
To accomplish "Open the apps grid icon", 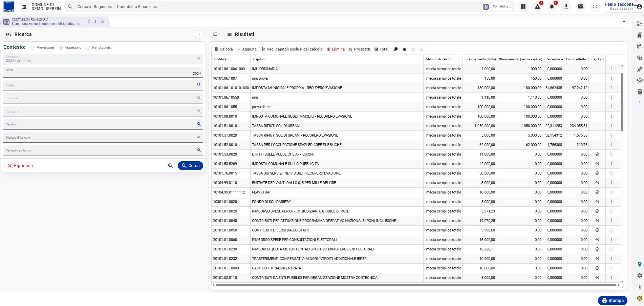I will [523, 6].
